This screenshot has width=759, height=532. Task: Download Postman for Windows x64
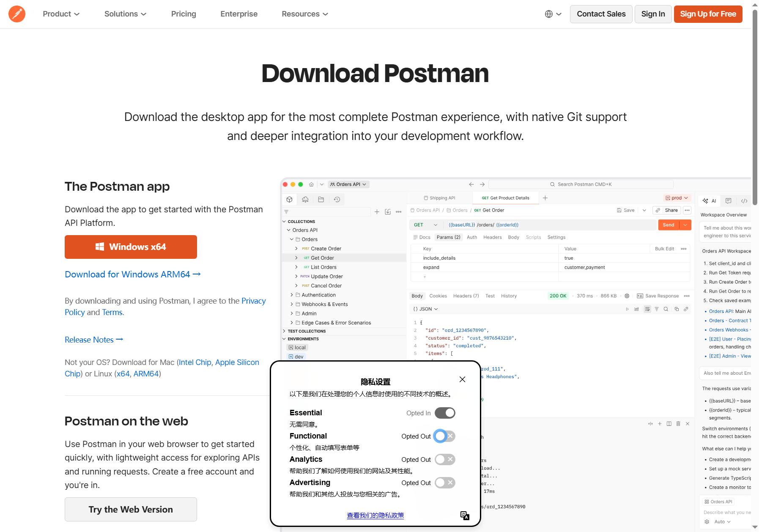coord(131,247)
